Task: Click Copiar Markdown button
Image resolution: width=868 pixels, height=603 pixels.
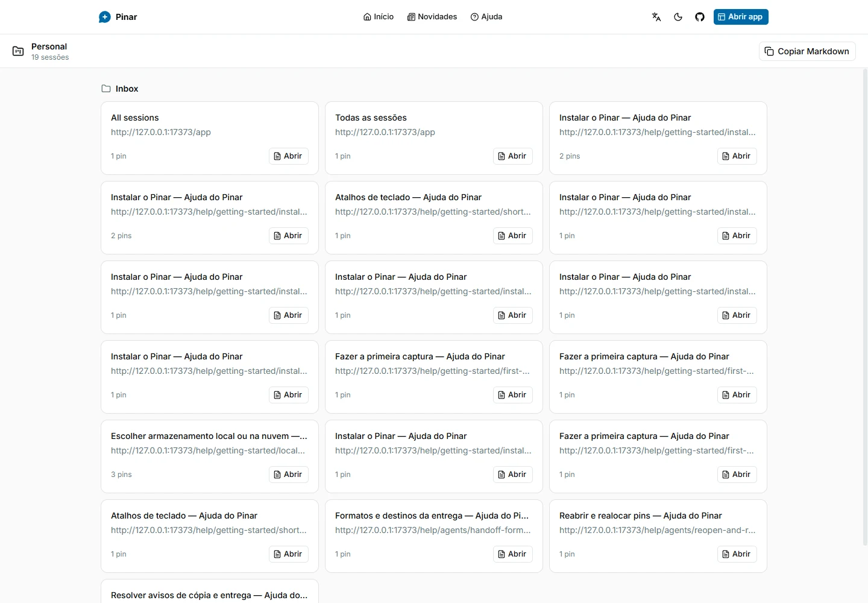Action: click(807, 51)
